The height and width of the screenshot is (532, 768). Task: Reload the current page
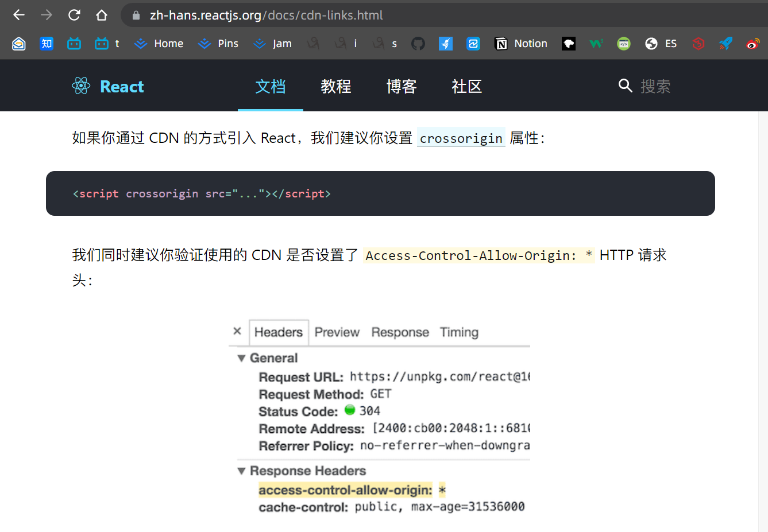tap(74, 15)
